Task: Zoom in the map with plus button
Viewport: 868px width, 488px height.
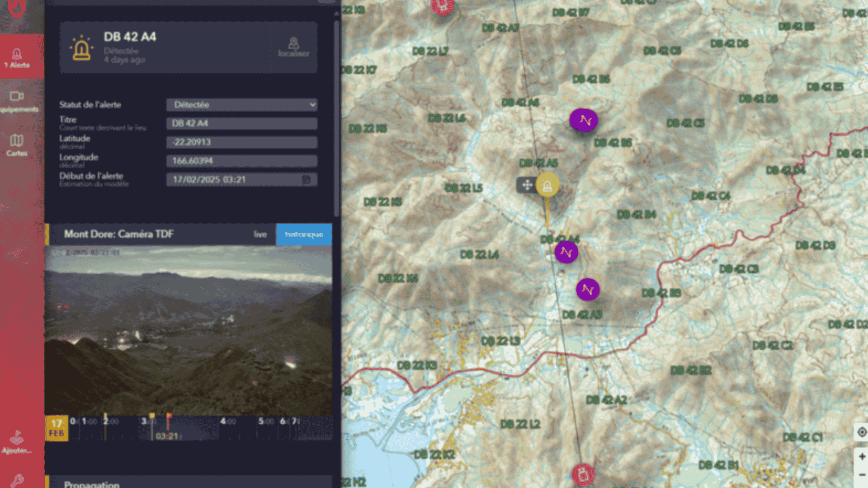Action: coord(861,456)
